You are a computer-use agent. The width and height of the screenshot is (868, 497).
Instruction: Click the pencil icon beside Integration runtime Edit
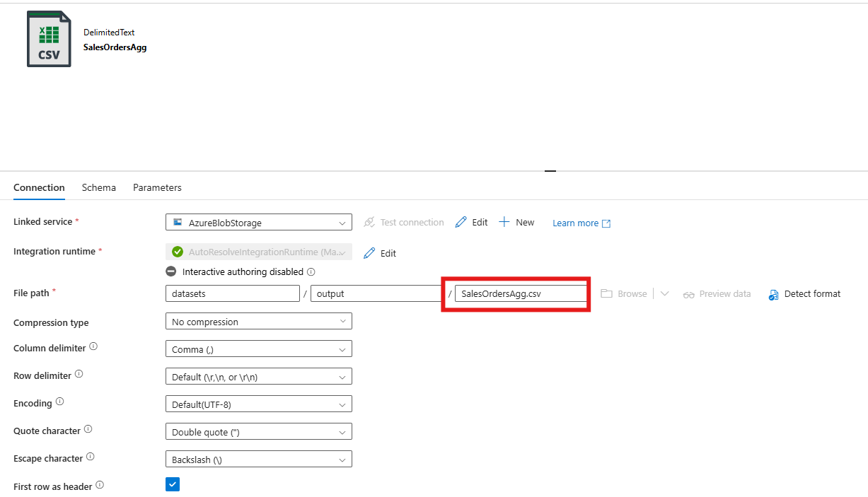pyautogui.click(x=369, y=253)
